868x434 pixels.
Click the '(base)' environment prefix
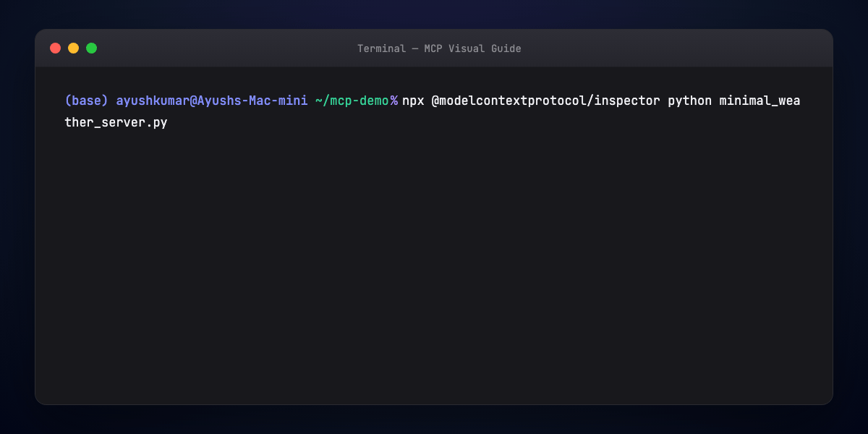pos(87,101)
